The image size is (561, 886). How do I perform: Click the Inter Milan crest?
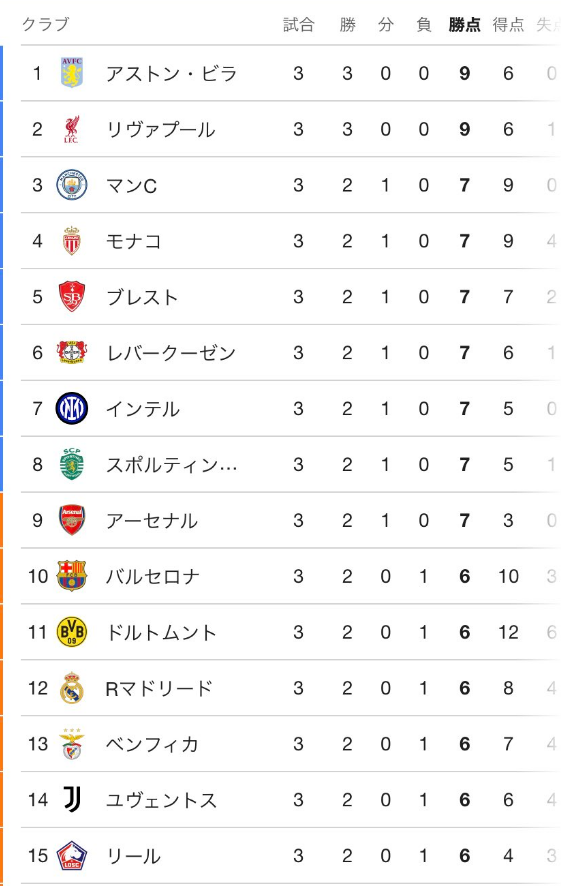72,409
